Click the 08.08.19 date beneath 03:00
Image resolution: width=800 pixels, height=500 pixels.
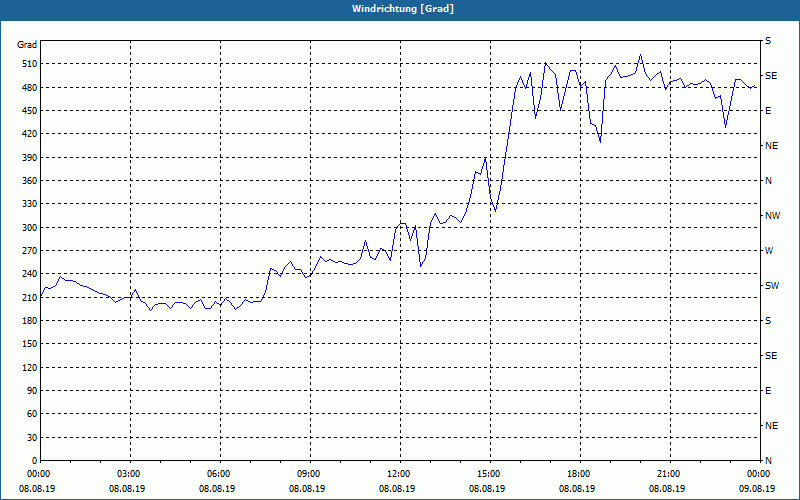[127, 489]
